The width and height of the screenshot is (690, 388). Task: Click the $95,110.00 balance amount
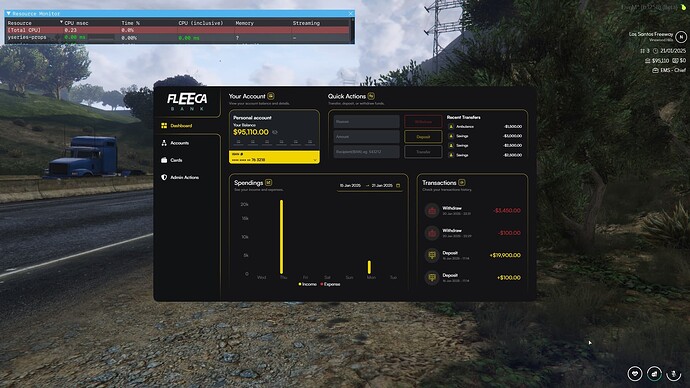(250, 132)
